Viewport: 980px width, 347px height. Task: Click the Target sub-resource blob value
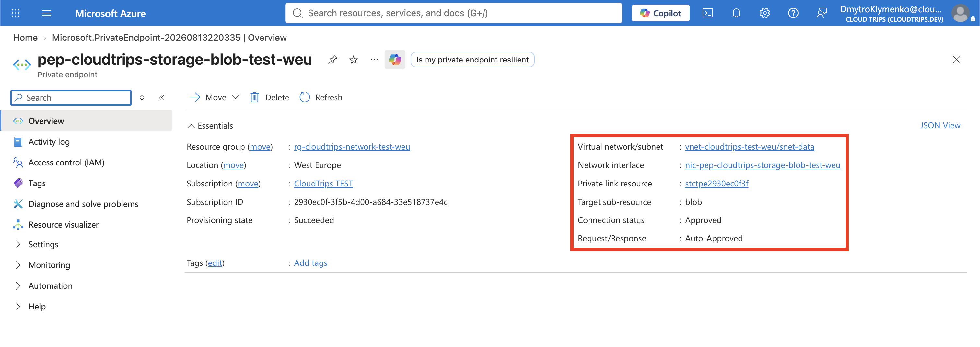point(693,202)
